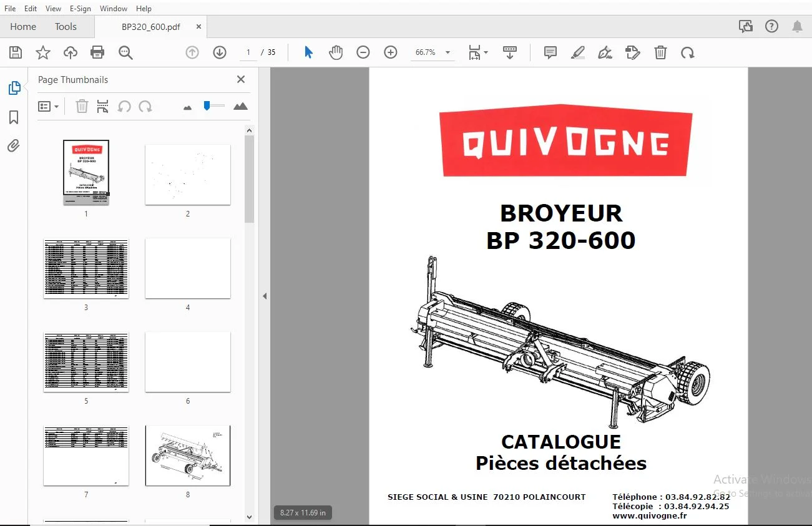Image resolution: width=812 pixels, height=526 pixels.
Task: Open Bookmarks panel in left sidebar
Action: pyautogui.click(x=14, y=117)
